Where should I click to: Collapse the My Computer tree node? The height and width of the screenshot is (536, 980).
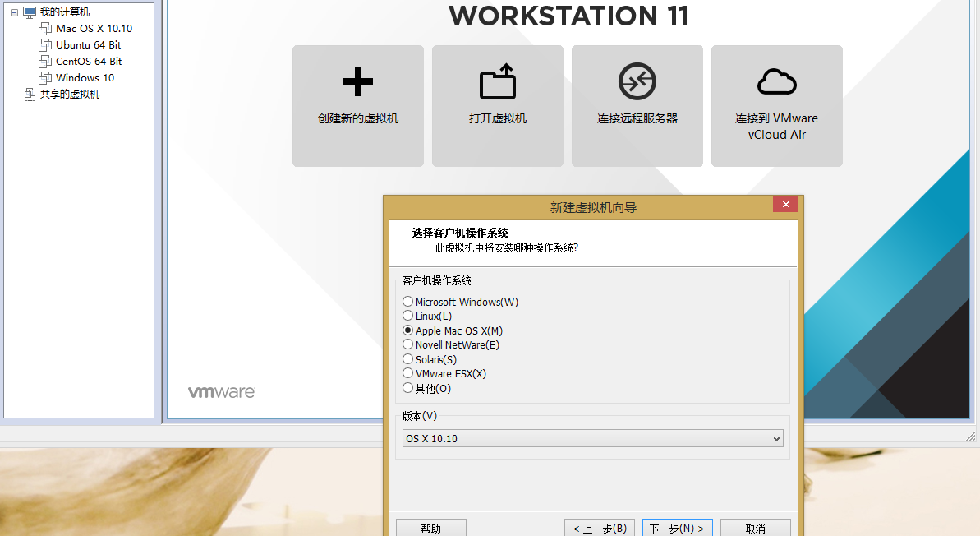click(x=14, y=12)
